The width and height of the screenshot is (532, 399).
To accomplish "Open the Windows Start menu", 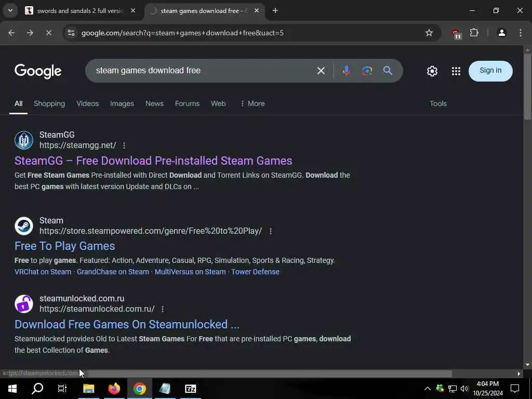I will click(x=12, y=389).
